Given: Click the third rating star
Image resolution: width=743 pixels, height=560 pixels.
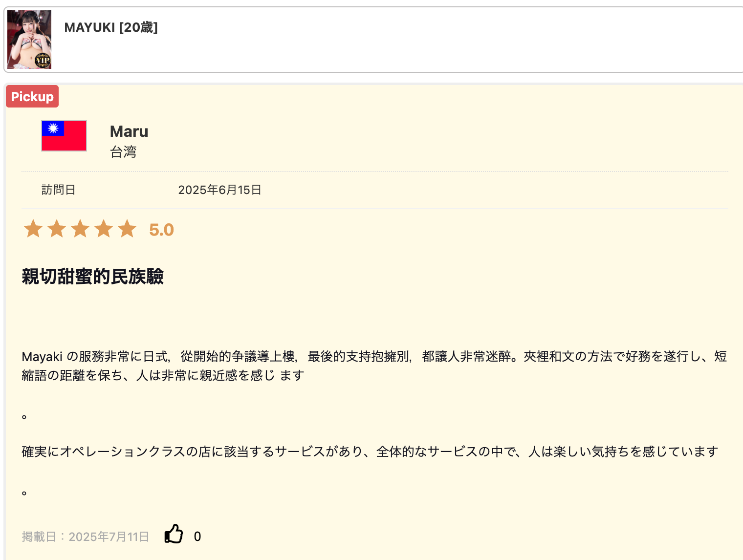Looking at the screenshot, I should (x=80, y=229).
